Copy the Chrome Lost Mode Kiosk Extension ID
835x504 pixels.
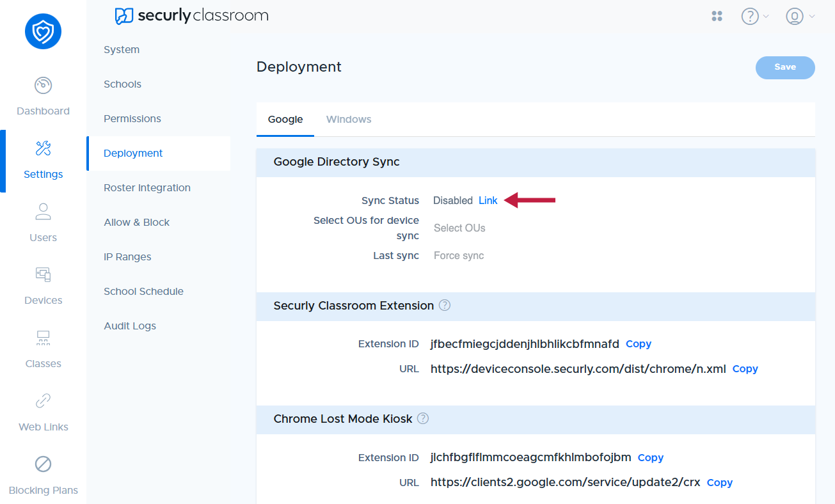651,457
